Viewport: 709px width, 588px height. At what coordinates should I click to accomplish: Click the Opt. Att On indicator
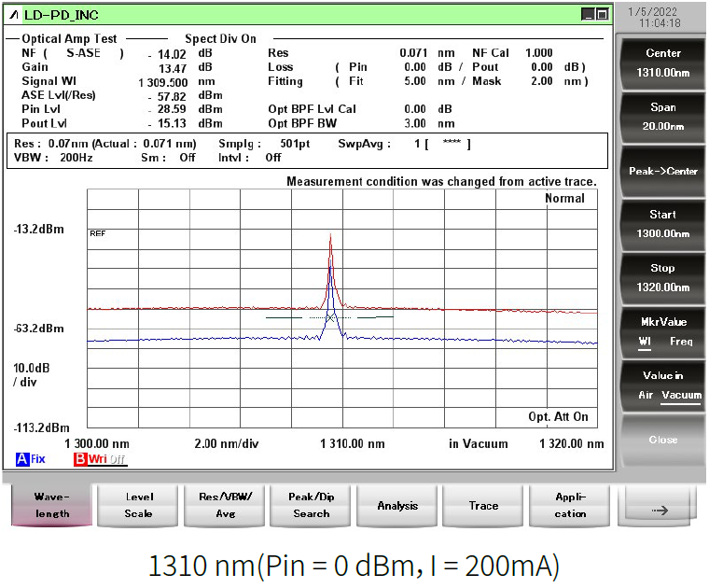[558, 416]
